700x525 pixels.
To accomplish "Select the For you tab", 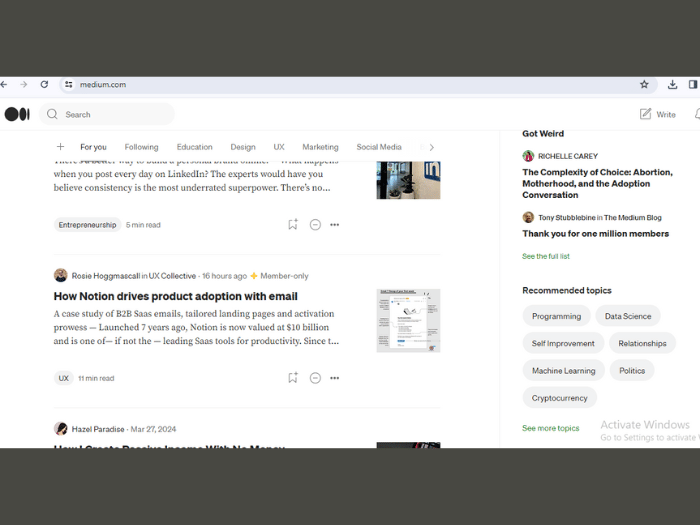I will coord(93,147).
